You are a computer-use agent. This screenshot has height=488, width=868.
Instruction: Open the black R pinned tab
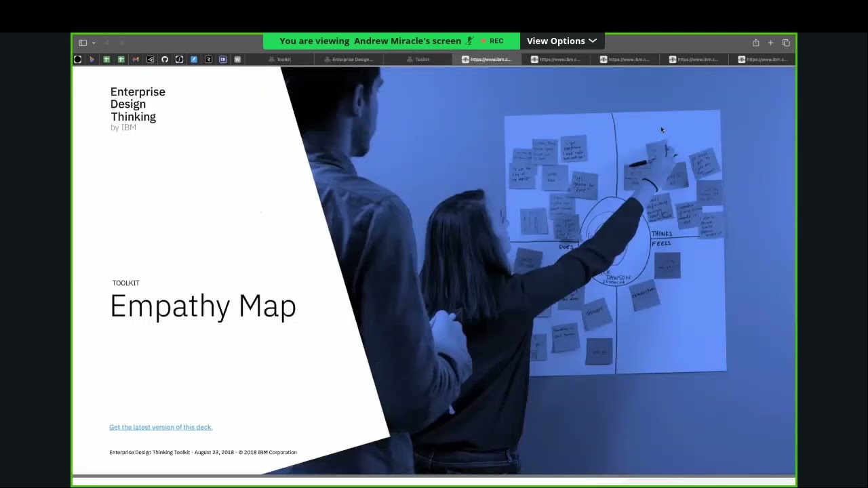[x=208, y=60]
